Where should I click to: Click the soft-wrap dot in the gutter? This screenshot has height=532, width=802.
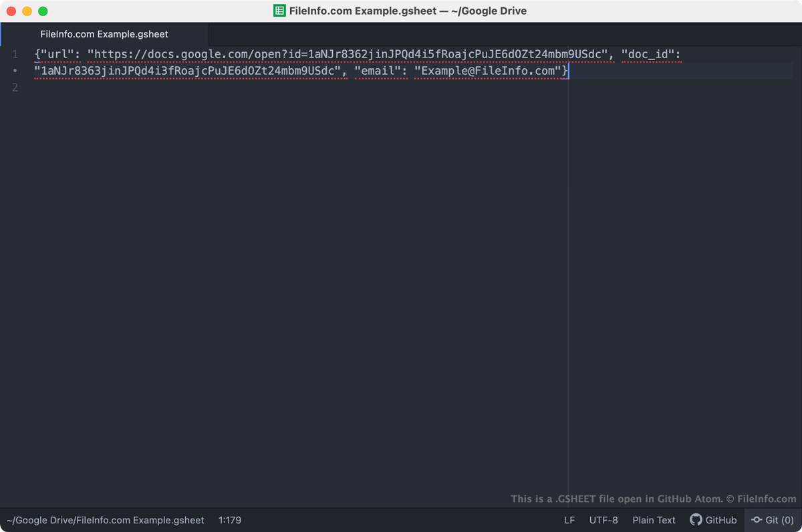(x=15, y=71)
